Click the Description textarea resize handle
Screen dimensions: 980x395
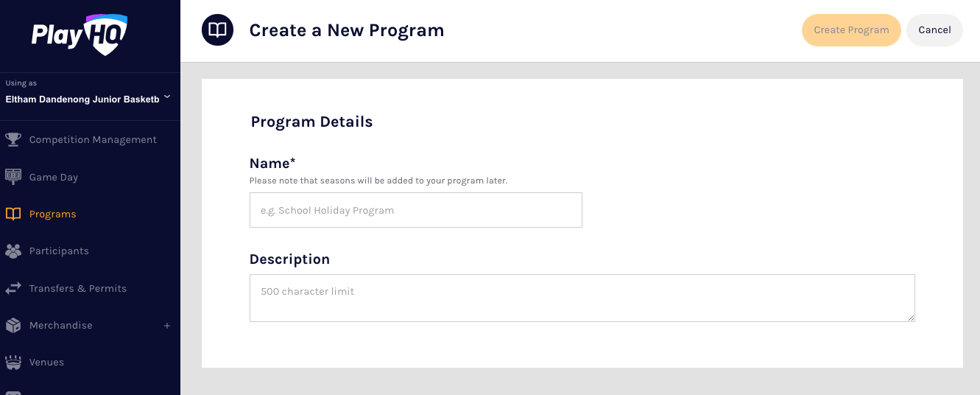click(911, 318)
